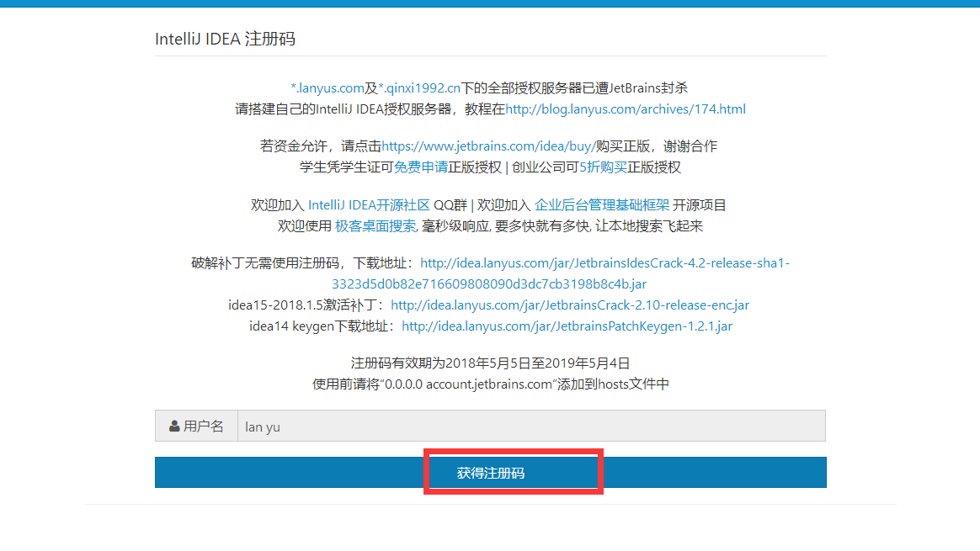Click the IntelliJ IDEA 注册码 heading
The height and width of the screenshot is (551, 980).
[225, 39]
